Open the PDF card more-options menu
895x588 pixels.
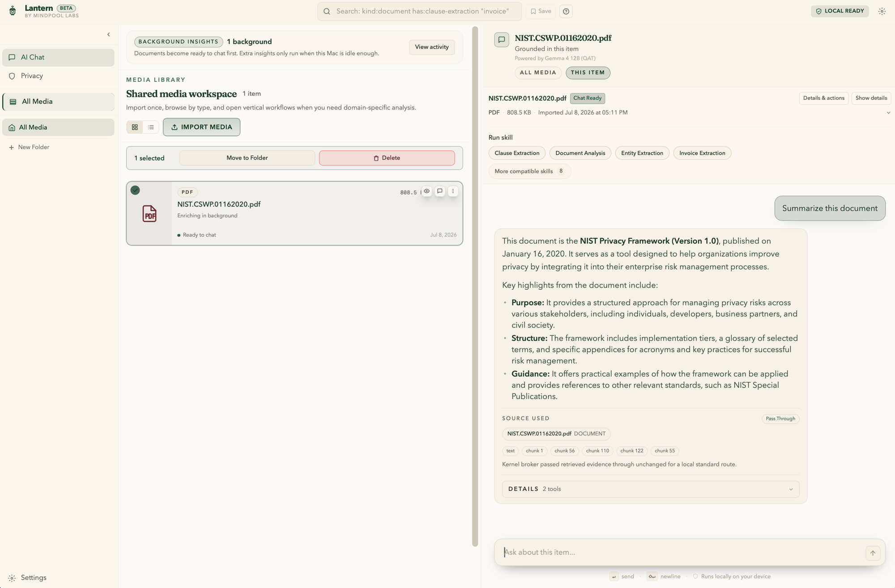[453, 191]
